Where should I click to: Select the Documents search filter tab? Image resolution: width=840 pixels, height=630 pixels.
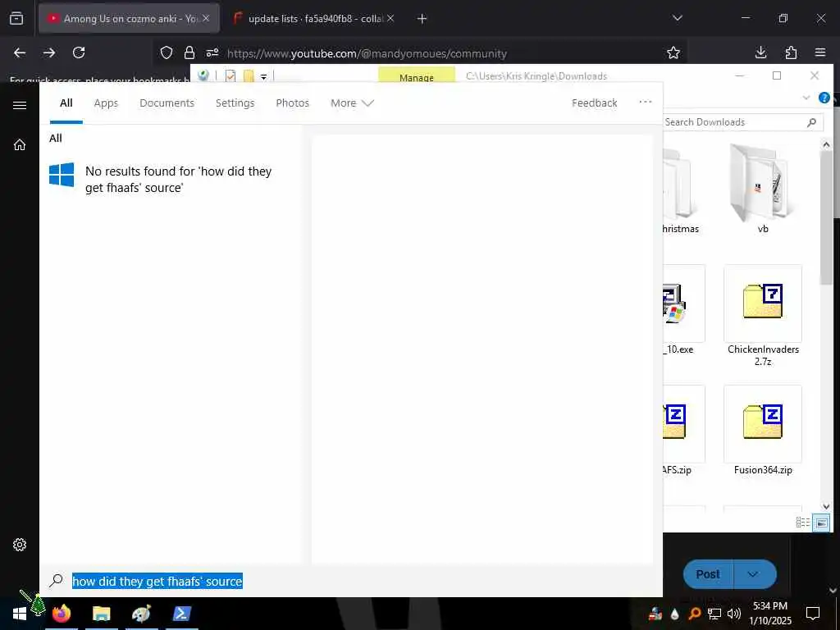[167, 103]
